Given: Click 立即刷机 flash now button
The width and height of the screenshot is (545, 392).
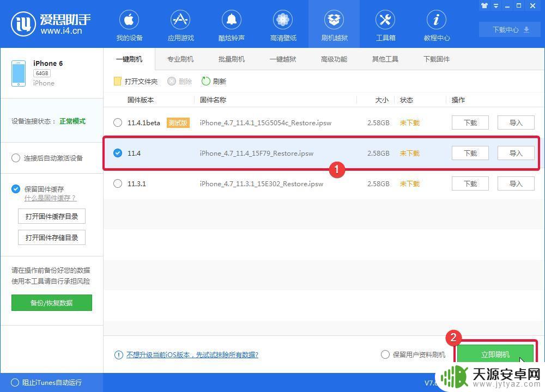Looking at the screenshot, I should [495, 354].
